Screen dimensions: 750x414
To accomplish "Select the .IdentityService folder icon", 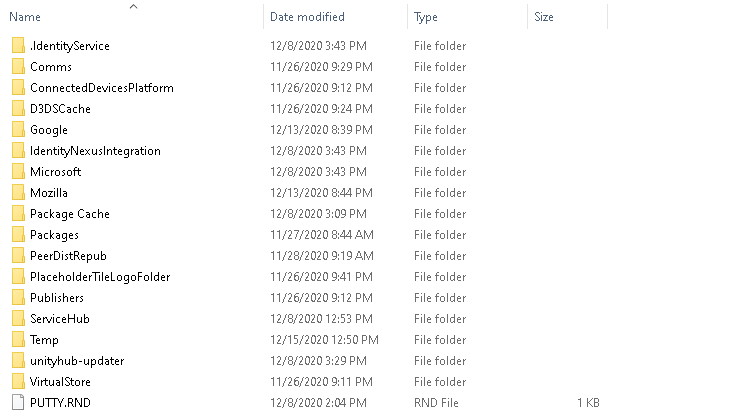I will 18,46.
